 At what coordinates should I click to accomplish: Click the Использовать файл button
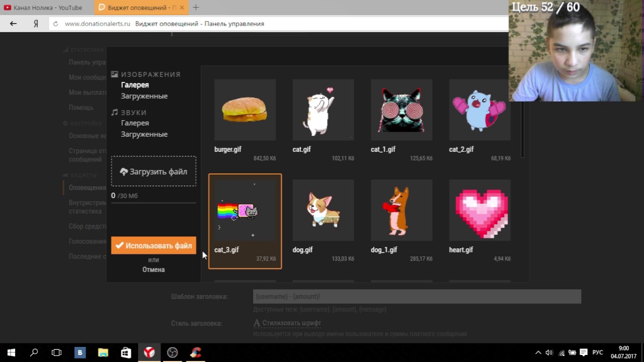pos(153,246)
